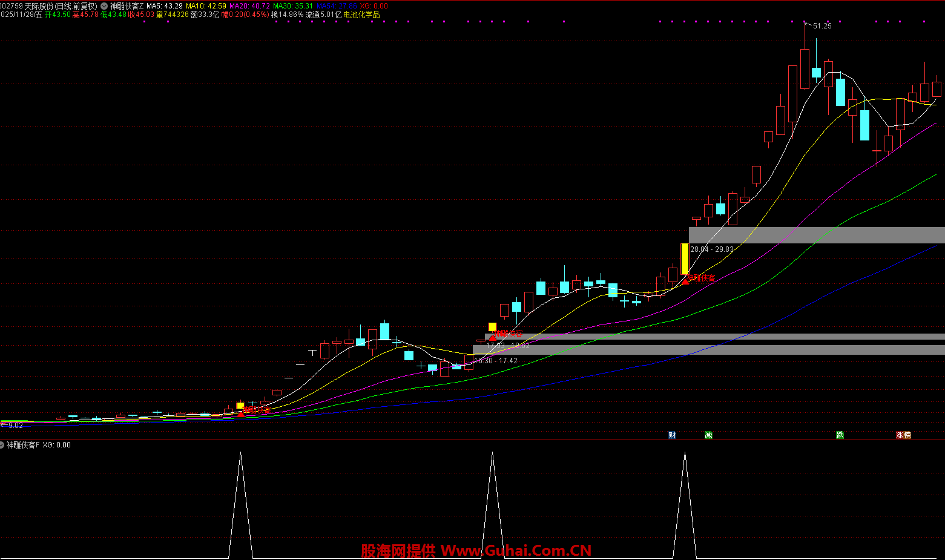Image resolution: width=945 pixels, height=560 pixels.
Task: Click the red 涨 event marker
Action: click(900, 435)
